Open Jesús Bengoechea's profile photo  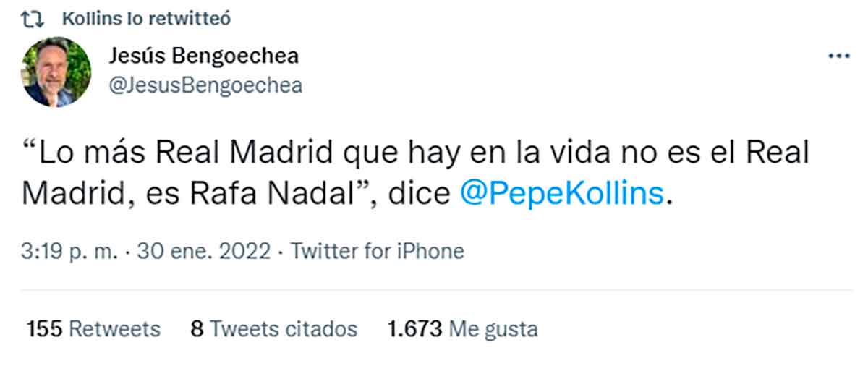tap(57, 72)
